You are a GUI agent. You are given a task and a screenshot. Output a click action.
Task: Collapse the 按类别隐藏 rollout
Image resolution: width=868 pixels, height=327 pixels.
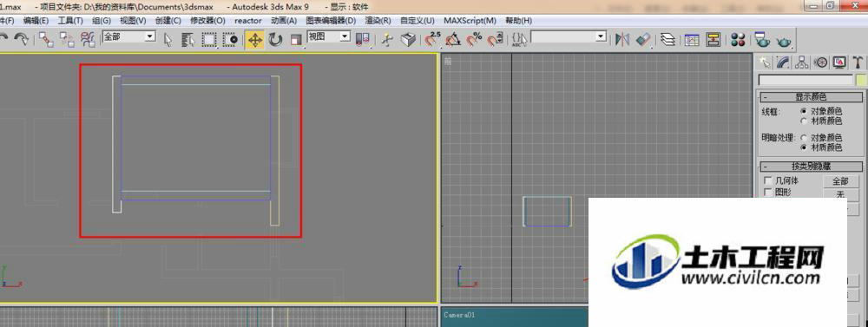(x=811, y=166)
